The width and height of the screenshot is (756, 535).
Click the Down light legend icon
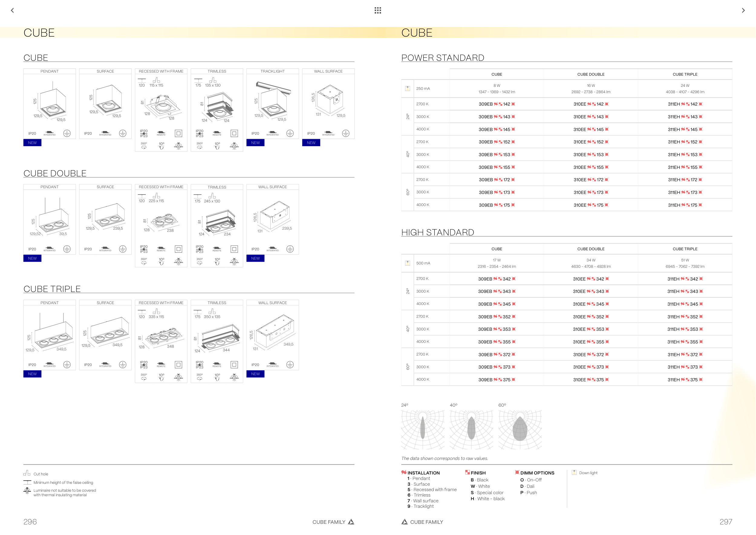[x=574, y=472]
